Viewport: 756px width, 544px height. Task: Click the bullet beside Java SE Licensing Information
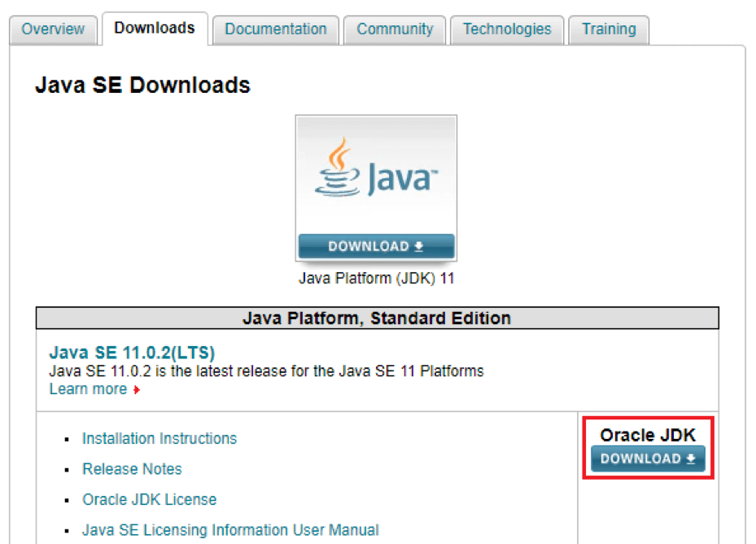pos(68,530)
